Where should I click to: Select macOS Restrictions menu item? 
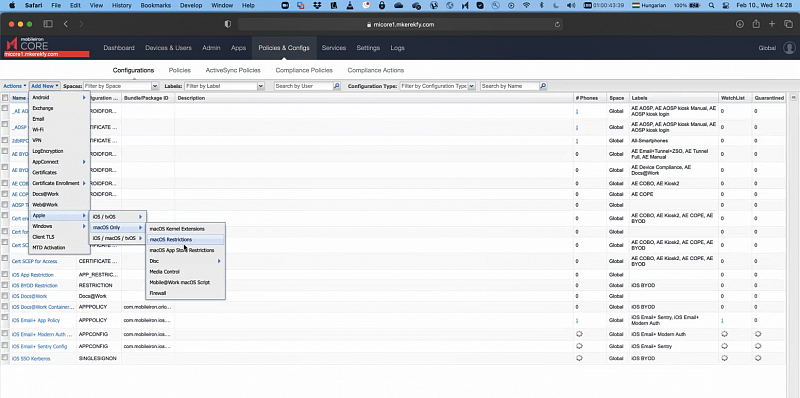click(x=185, y=239)
